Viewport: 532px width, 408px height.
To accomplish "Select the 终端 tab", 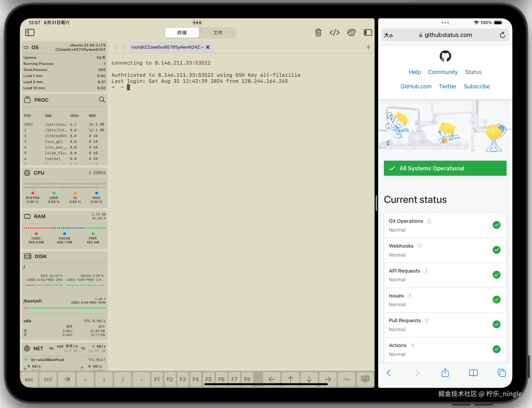I will (182, 33).
